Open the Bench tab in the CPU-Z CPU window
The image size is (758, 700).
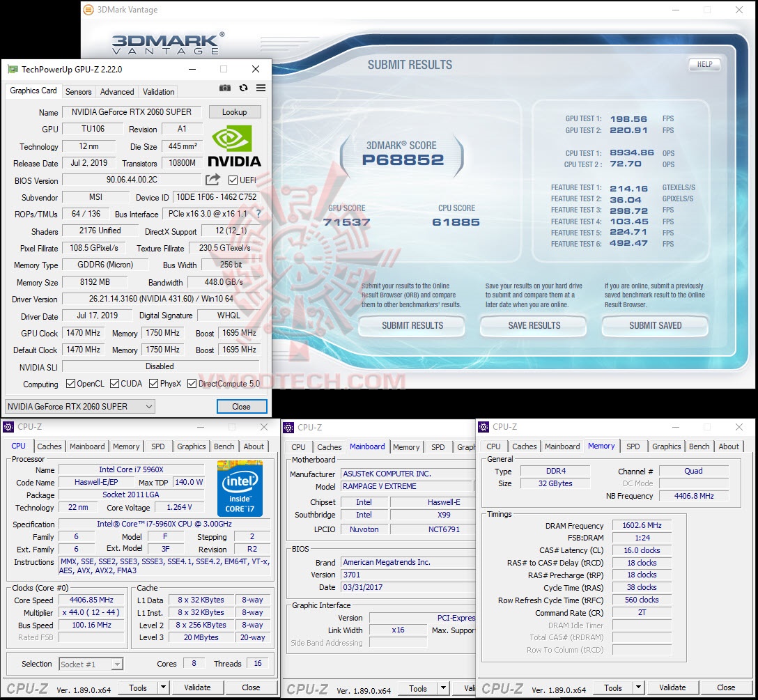click(224, 446)
